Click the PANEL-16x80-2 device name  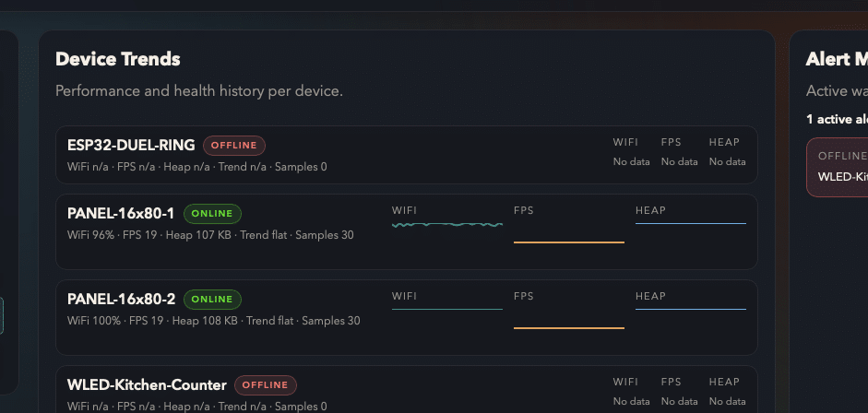[121, 300]
